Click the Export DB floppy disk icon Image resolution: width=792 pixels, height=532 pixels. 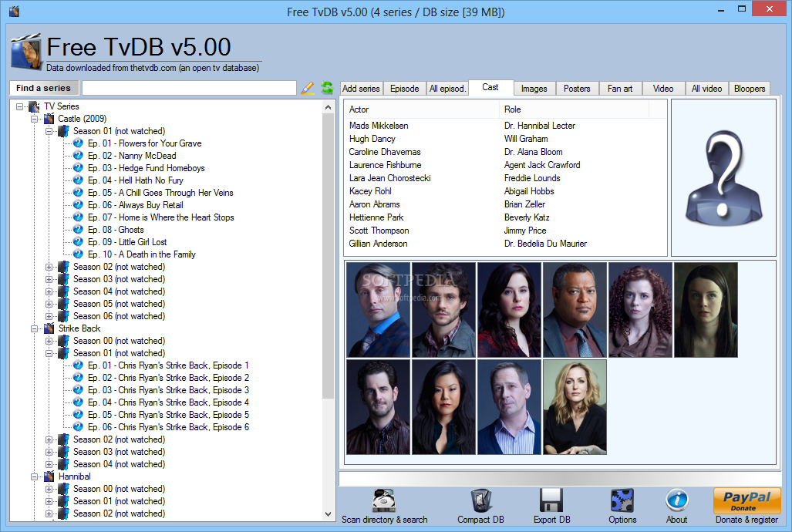click(x=551, y=500)
